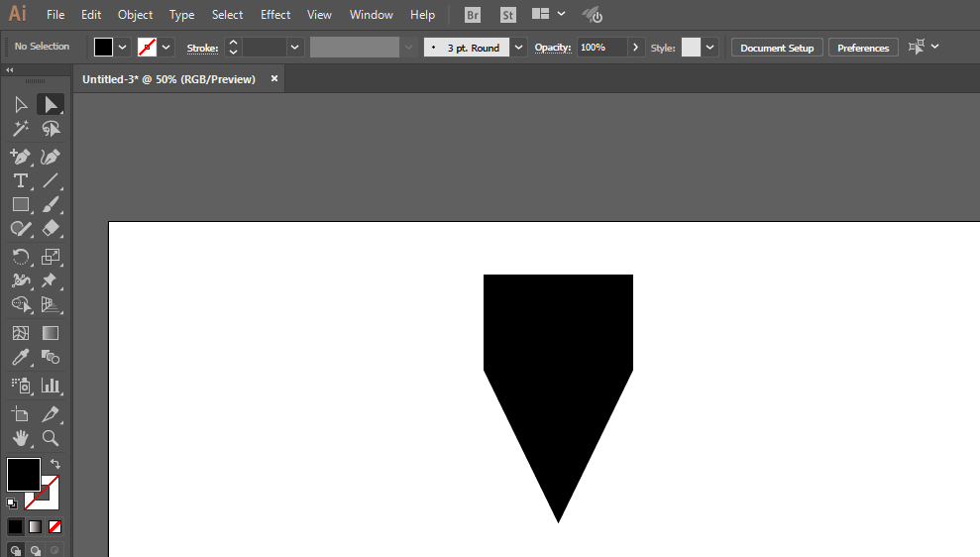Select the Selection tool arrow
The height and width of the screenshot is (557, 980).
21,104
